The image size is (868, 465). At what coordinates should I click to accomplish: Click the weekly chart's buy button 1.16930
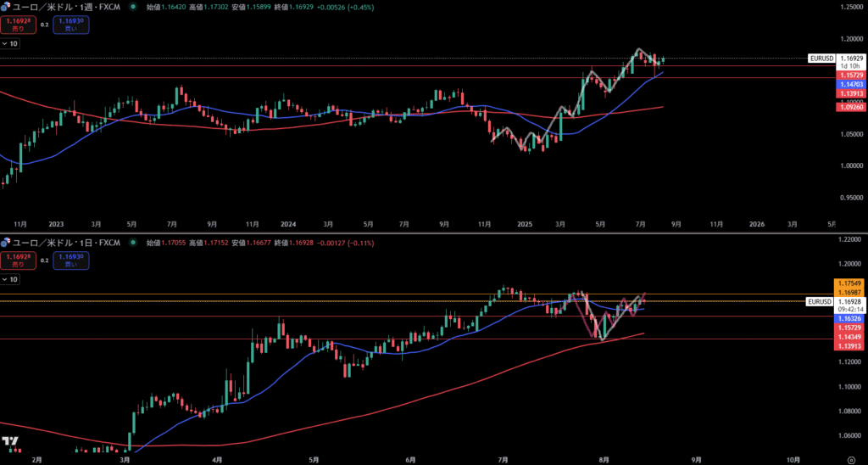[x=71, y=25]
